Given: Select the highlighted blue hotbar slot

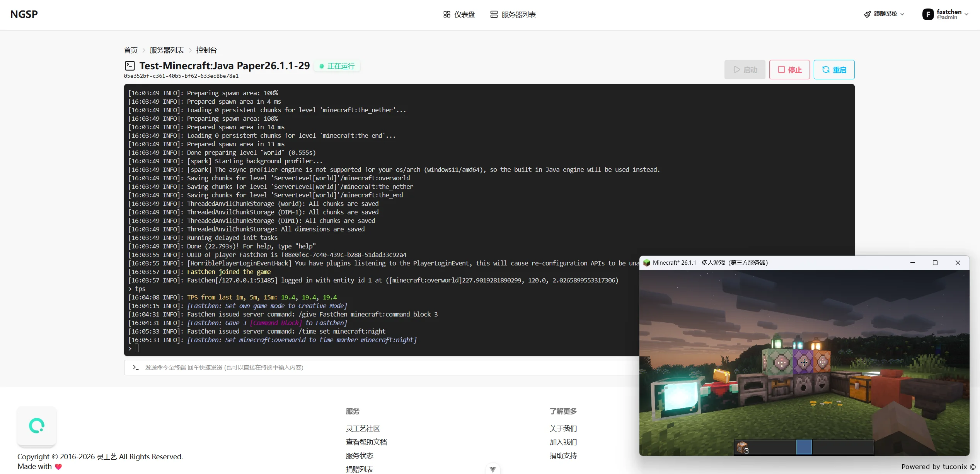Looking at the screenshot, I should [804, 447].
